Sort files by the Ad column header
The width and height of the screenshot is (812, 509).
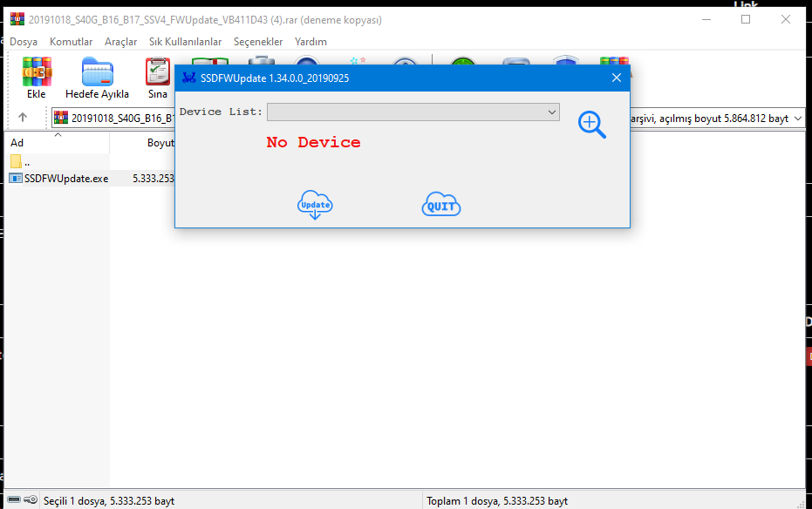tap(57, 143)
